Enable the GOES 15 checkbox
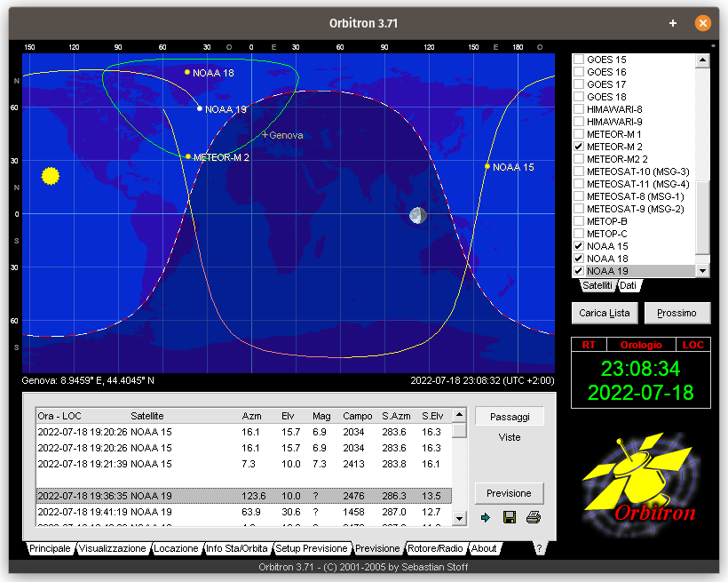 tap(579, 60)
